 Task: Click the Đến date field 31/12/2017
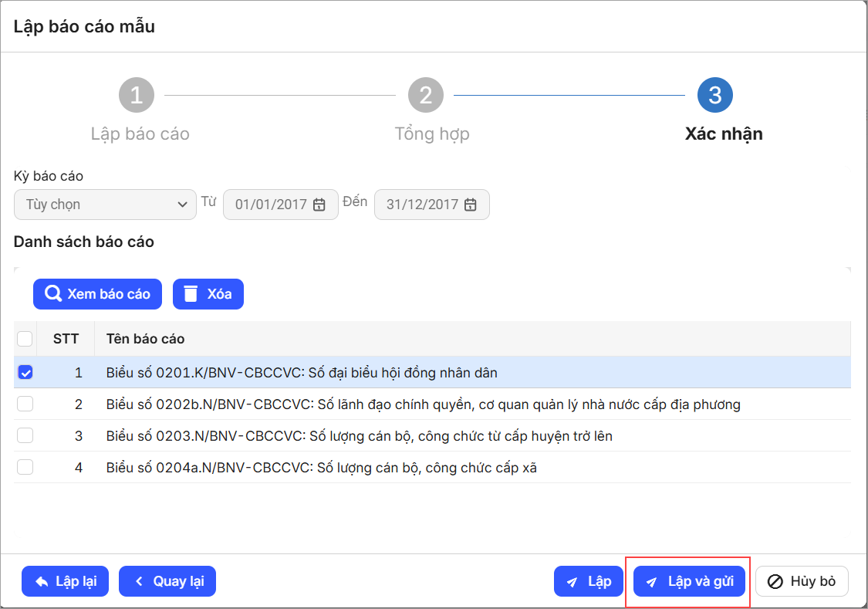pos(422,205)
